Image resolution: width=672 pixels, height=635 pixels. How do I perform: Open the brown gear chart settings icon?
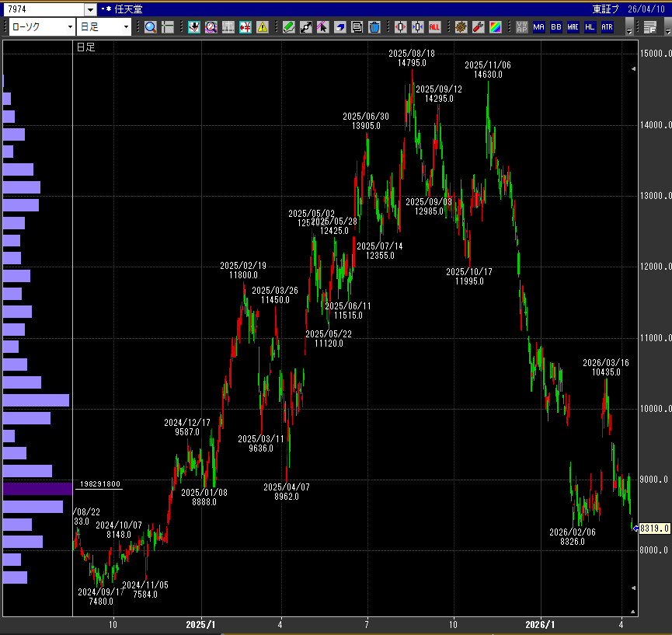[x=461, y=27]
